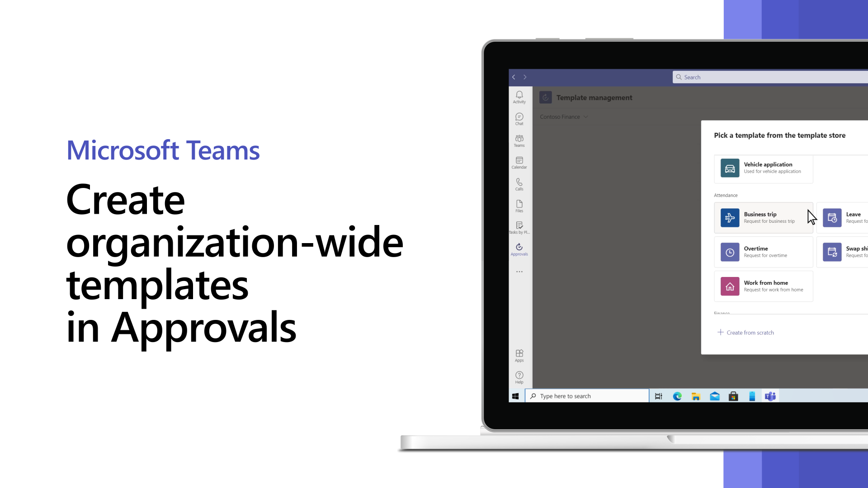Click the Apps icon in sidebar
The height and width of the screenshot is (488, 868).
(x=519, y=355)
